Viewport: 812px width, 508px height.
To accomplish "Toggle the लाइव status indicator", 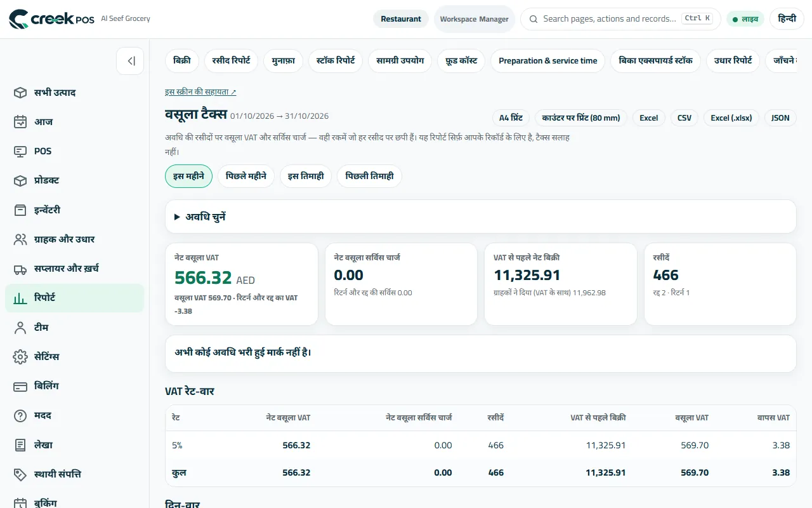I will tap(745, 19).
